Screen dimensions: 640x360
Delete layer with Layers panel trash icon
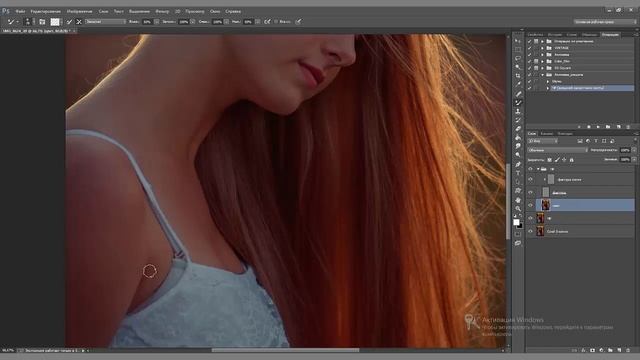tap(628, 350)
